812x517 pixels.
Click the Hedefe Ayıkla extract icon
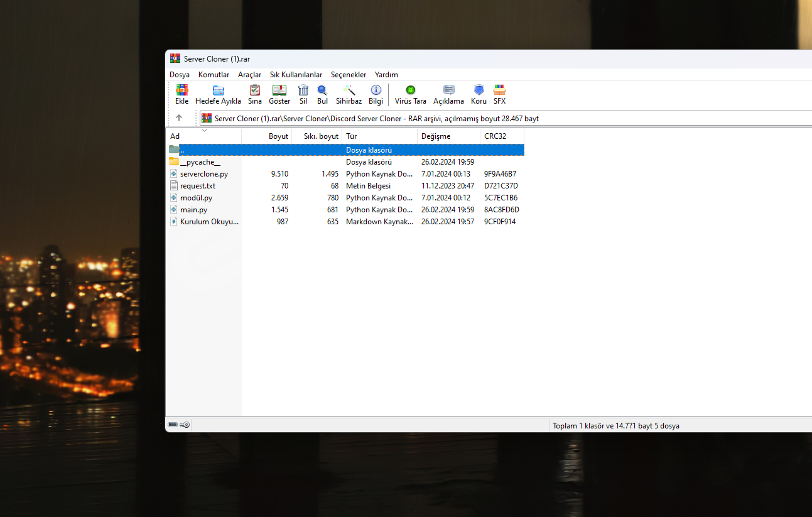(x=218, y=90)
